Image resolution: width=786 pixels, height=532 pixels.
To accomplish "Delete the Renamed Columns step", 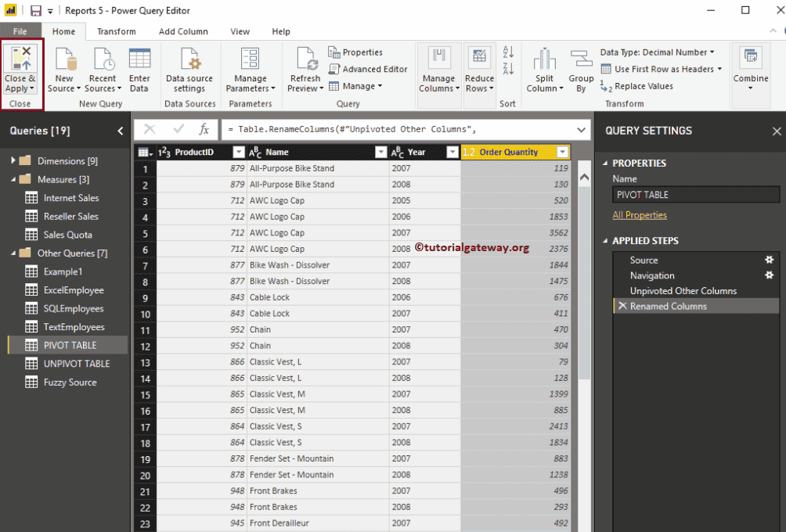I will point(622,306).
